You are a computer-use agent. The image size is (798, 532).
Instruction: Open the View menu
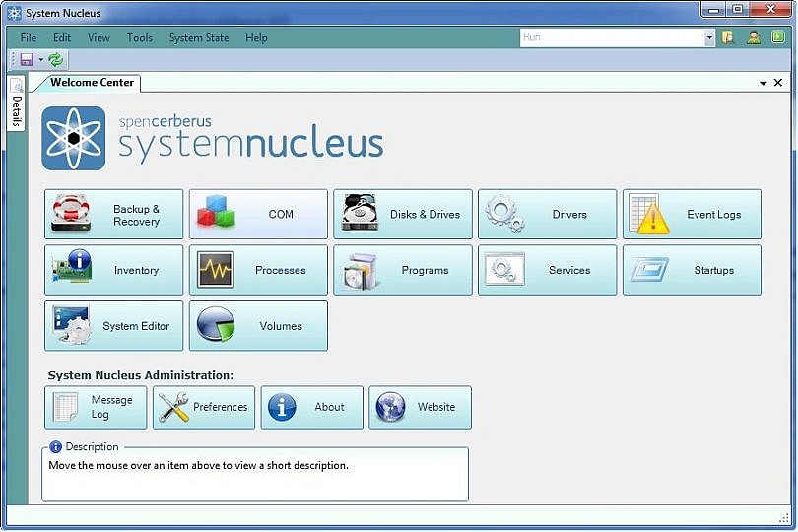[99, 38]
